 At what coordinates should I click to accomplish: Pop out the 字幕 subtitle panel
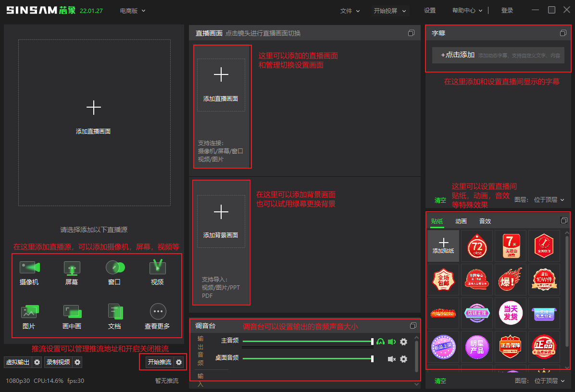563,33
